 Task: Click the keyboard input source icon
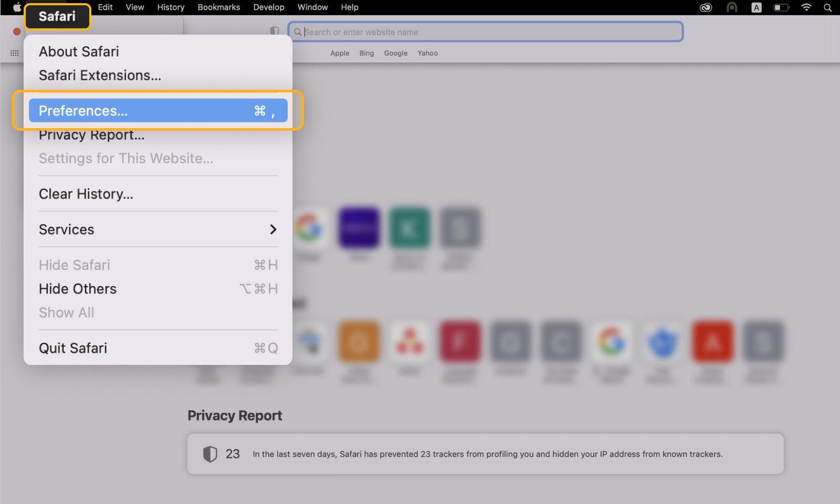coord(756,7)
